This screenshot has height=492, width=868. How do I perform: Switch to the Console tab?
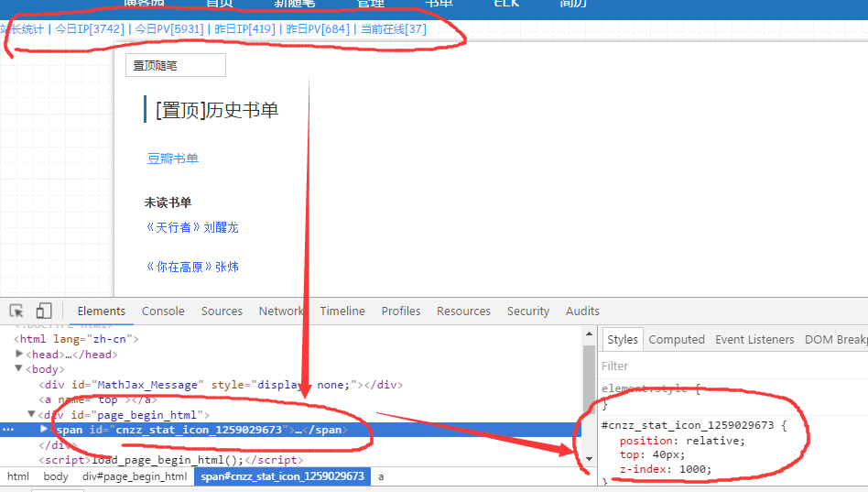[x=163, y=311]
